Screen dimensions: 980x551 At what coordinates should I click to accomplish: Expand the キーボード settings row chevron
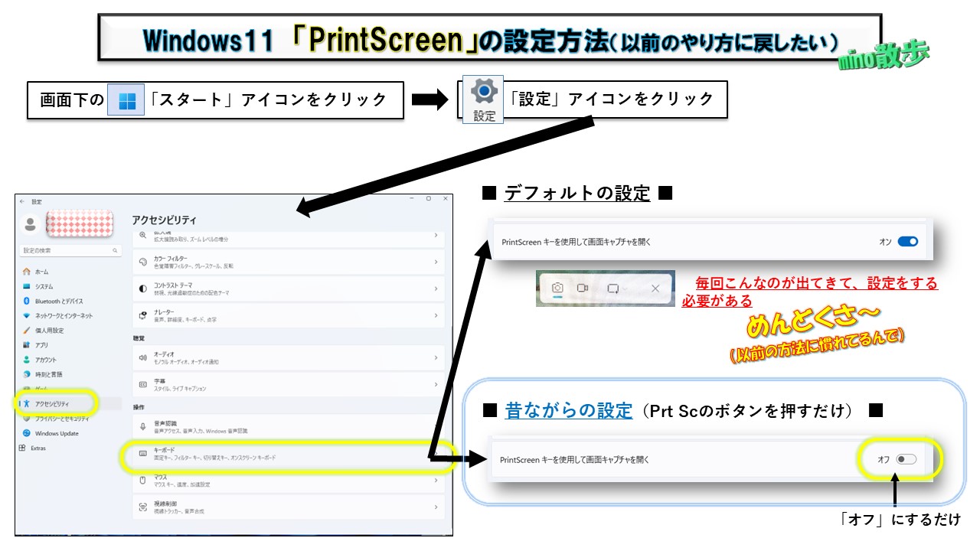(x=436, y=454)
